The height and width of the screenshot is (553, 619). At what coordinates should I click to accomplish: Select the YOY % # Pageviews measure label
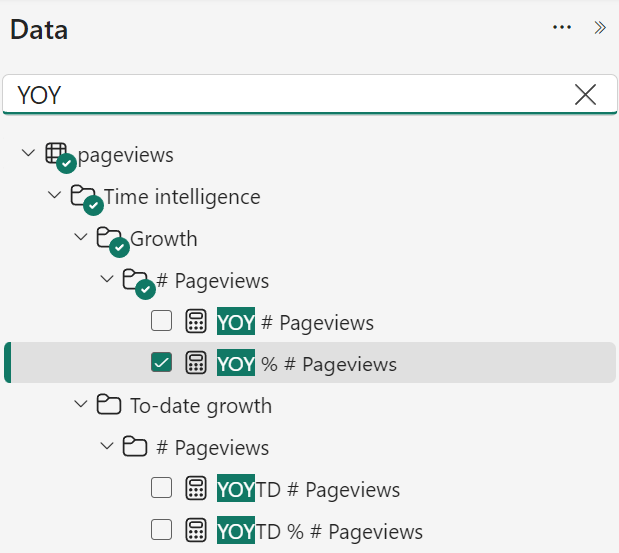[x=307, y=364]
